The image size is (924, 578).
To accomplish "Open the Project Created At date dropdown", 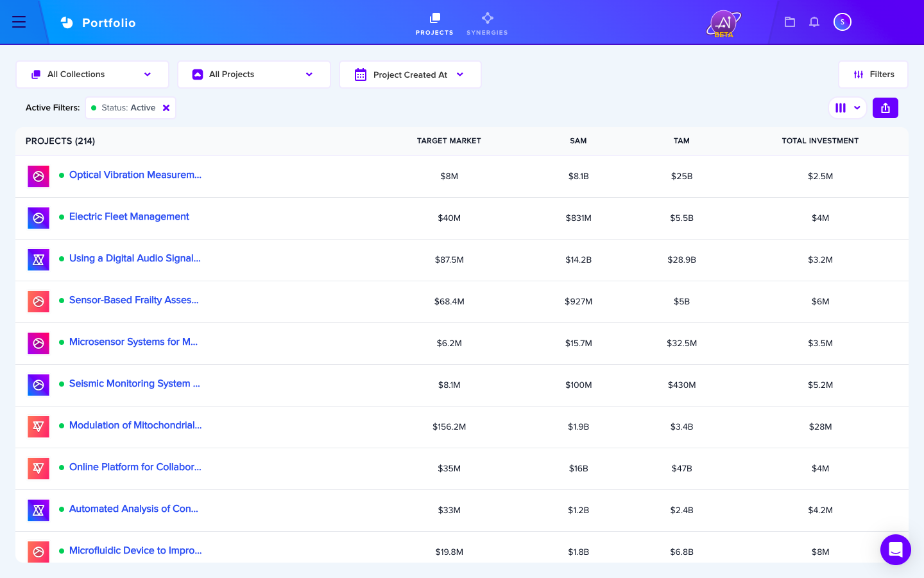I will [x=410, y=74].
